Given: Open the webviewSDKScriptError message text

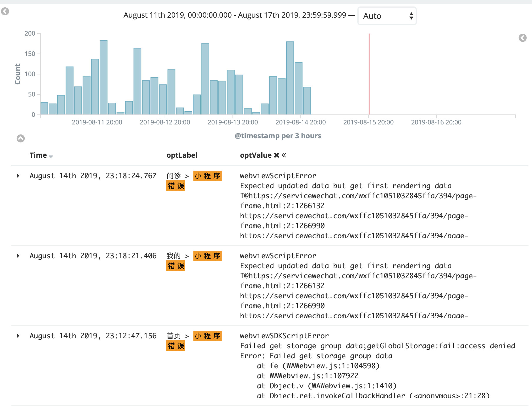Looking at the screenshot, I should (x=284, y=336).
